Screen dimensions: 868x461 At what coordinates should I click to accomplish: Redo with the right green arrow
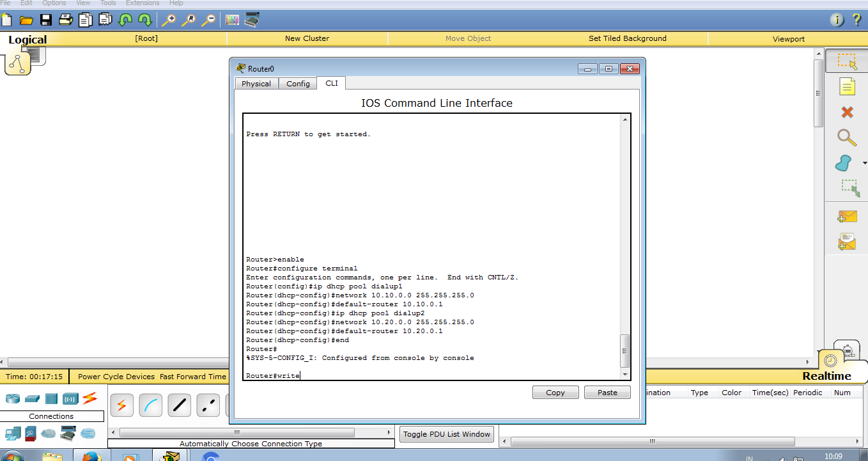[x=145, y=20]
